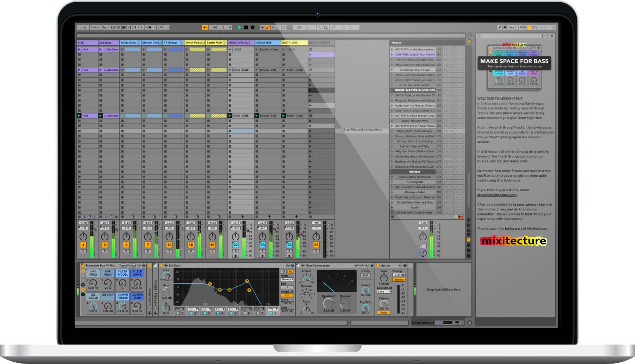The image size is (635, 364).
Task: Start playback with the green Play button
Action: tap(239, 27)
